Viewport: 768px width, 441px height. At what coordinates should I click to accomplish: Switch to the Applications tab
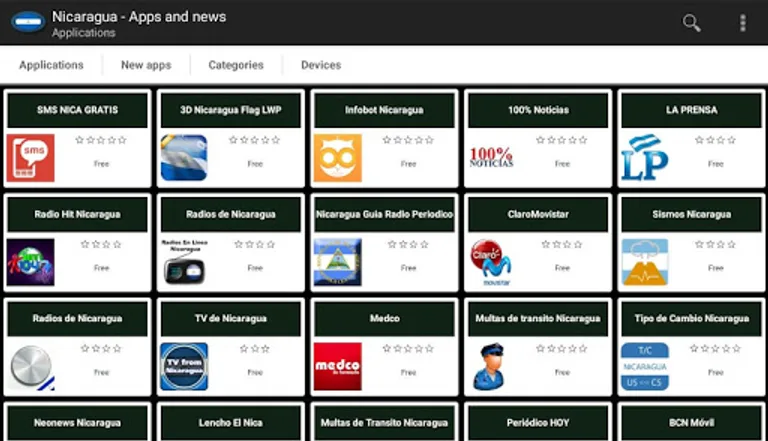pos(51,65)
